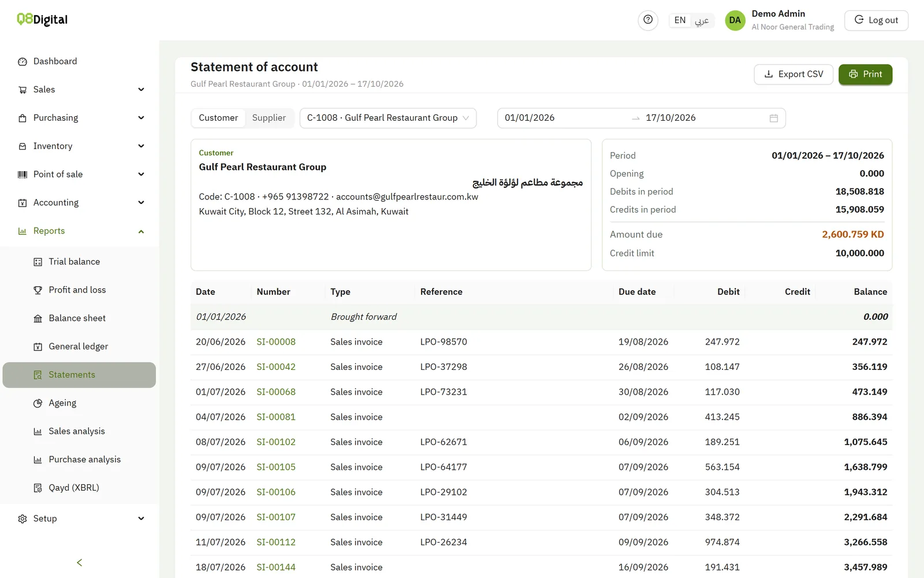Screen dimensions: 924x578
Task: Collapse the sidebar with left arrow
Action: coord(80,562)
